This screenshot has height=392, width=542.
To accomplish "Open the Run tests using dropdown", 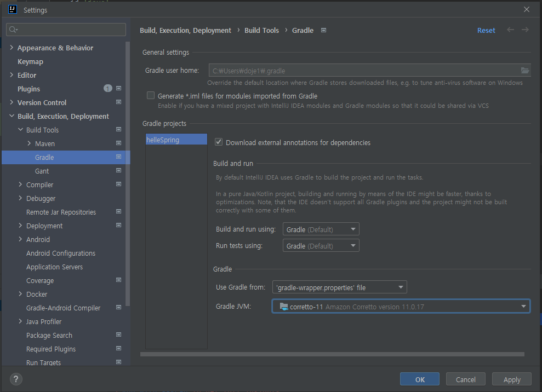I will pos(321,246).
